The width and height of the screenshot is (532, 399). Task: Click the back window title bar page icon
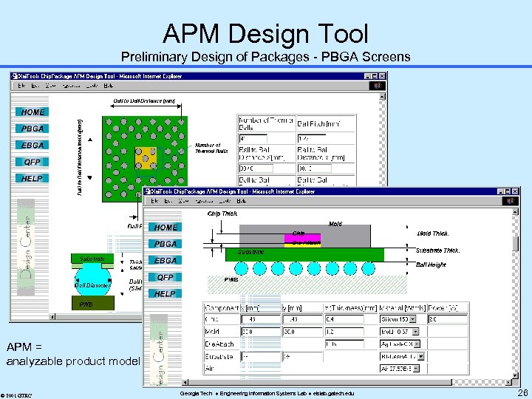14,76
